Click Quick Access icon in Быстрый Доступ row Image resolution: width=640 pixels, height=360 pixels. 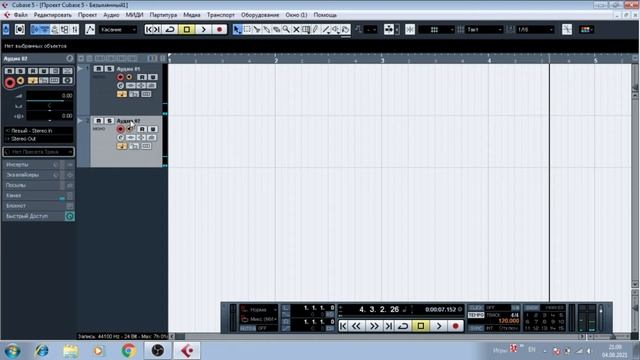70,216
